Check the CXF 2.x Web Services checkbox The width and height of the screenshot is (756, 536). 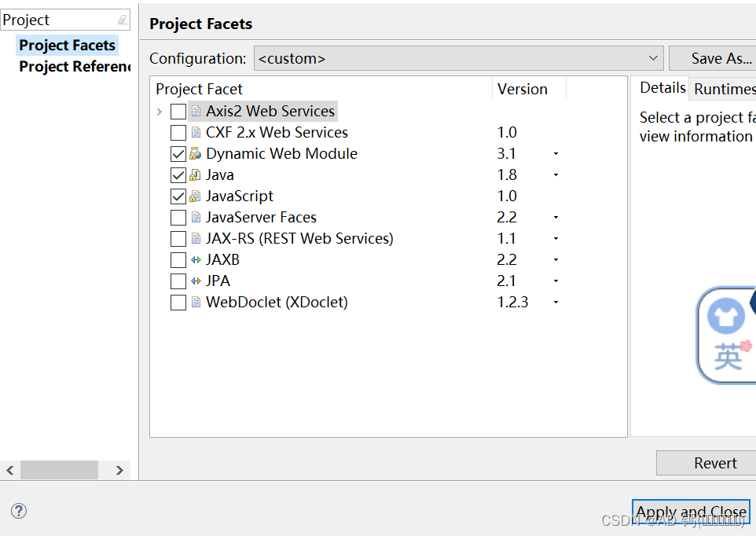click(178, 133)
